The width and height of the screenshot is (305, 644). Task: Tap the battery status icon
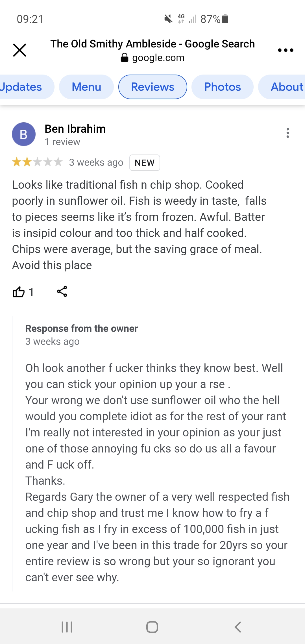click(x=225, y=19)
